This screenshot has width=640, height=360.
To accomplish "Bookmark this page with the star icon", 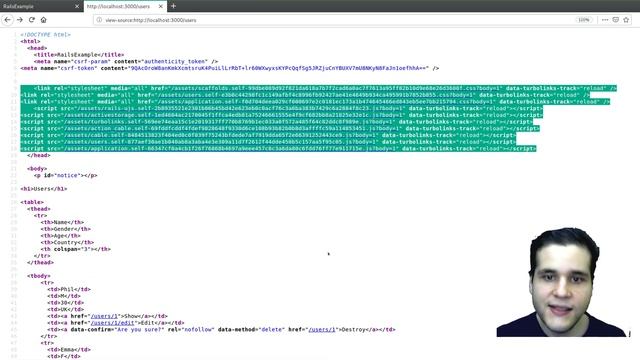I will click(626, 20).
